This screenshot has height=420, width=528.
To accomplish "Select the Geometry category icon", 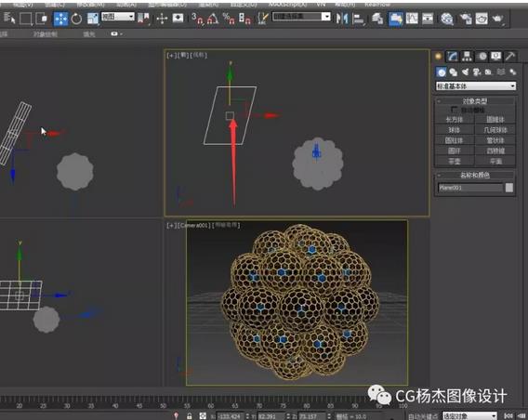I will point(442,72).
